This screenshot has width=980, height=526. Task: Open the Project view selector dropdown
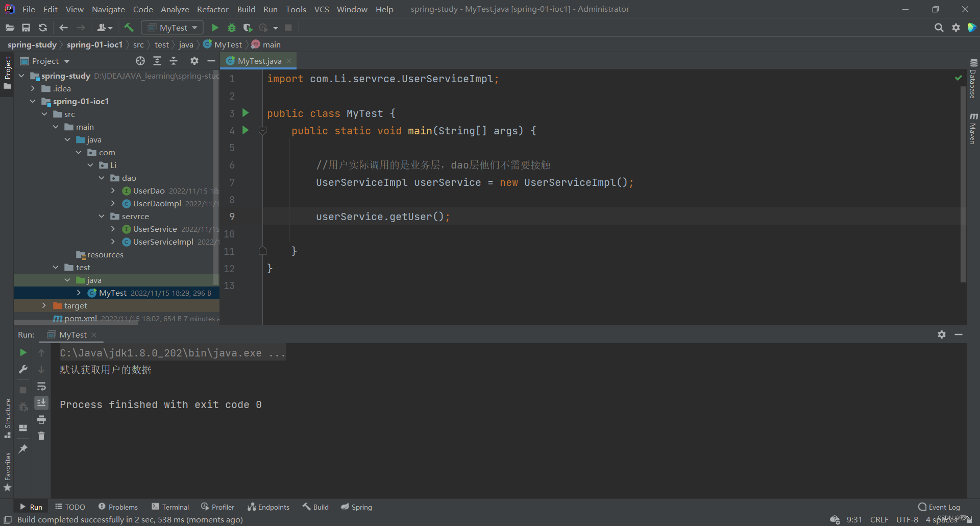(45, 61)
